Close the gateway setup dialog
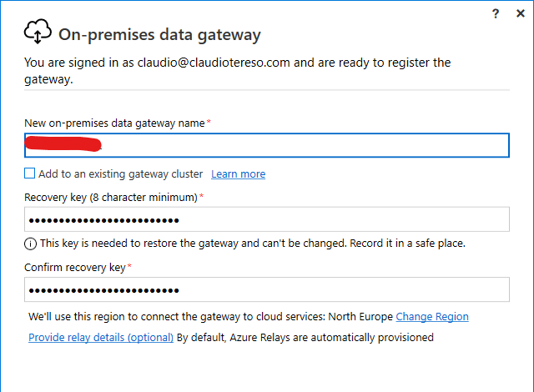The height and width of the screenshot is (392, 534). (521, 13)
